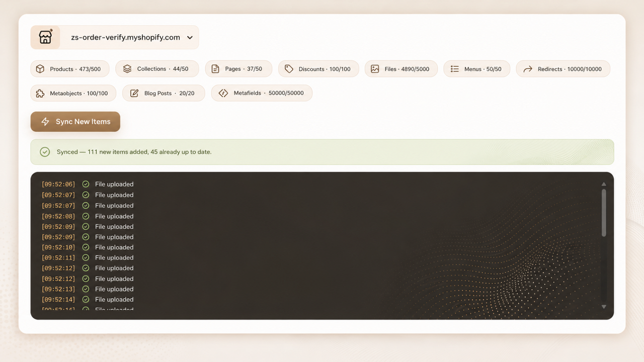
Task: Click the Products box icon
Action: [40, 69]
